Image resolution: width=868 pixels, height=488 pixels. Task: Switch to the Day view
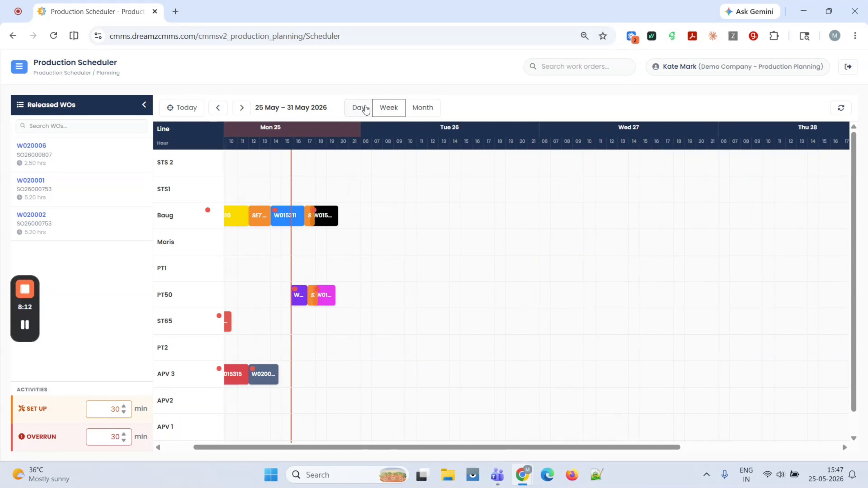(x=358, y=108)
